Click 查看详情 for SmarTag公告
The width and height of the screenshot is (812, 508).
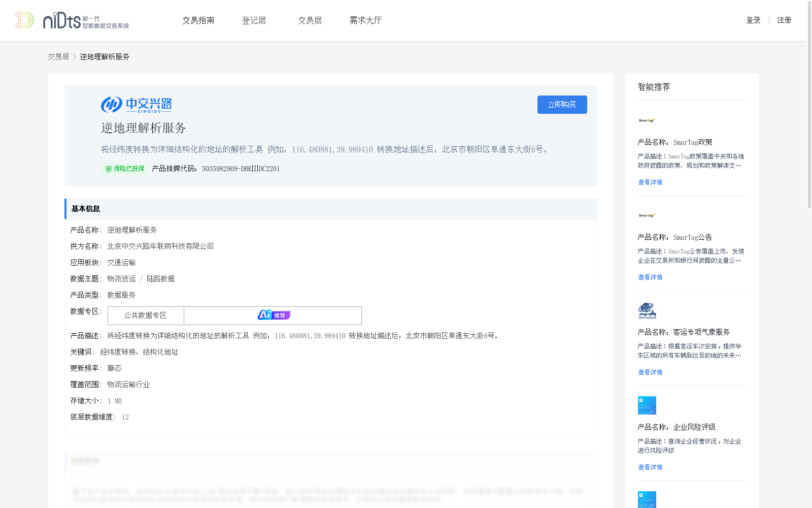pyautogui.click(x=650, y=277)
